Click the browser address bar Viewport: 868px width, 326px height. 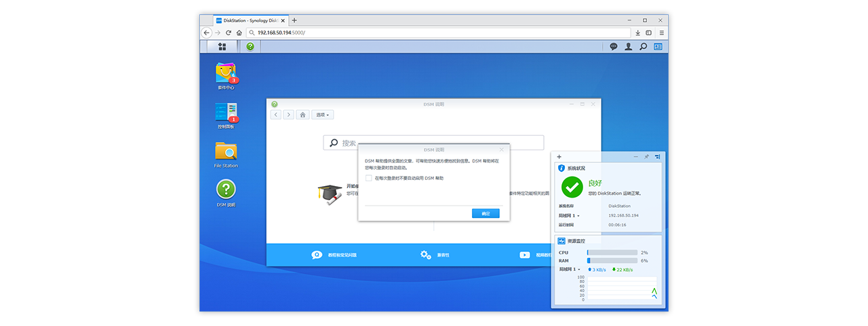point(439,33)
